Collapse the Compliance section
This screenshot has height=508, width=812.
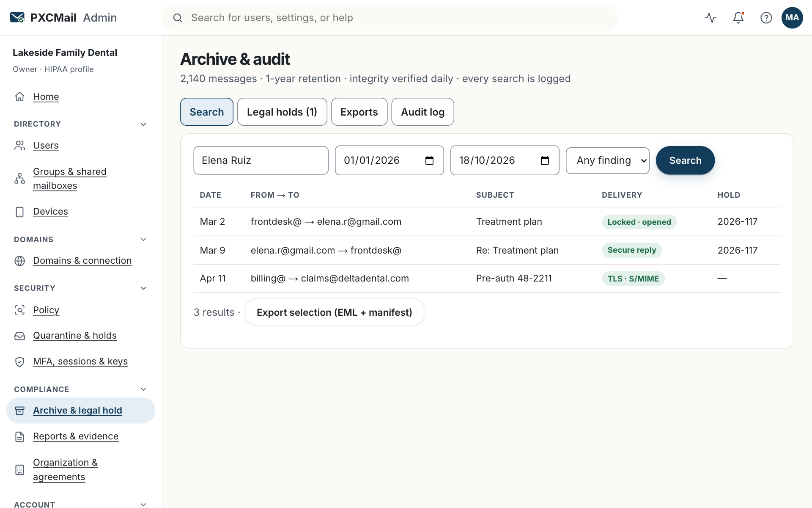[x=143, y=389]
